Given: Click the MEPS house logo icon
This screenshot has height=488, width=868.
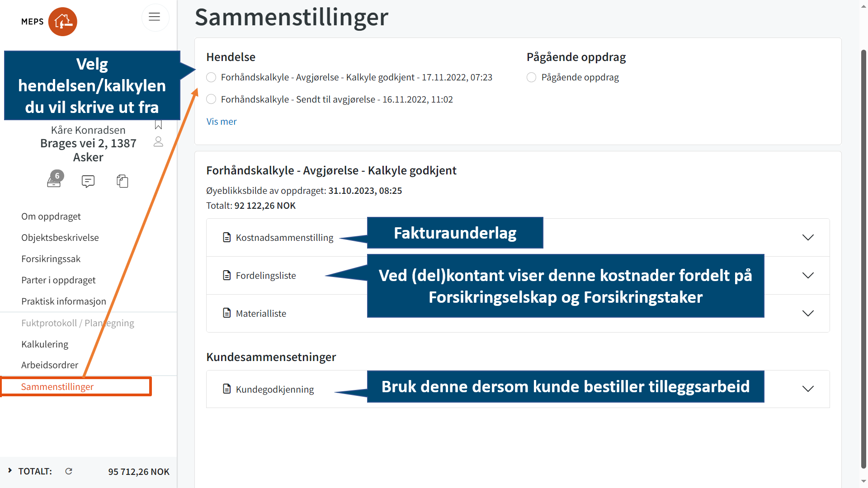Looking at the screenshot, I should (x=62, y=22).
